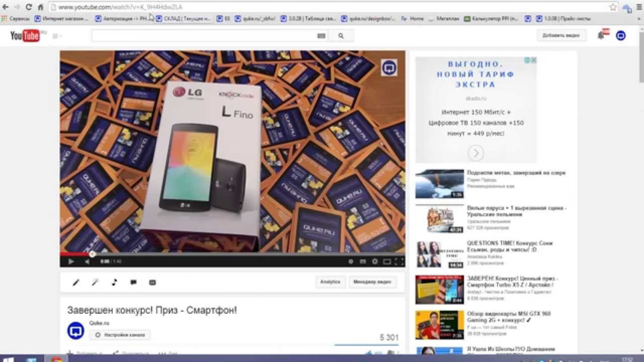Open the video titled Подожгли метан

(516, 173)
